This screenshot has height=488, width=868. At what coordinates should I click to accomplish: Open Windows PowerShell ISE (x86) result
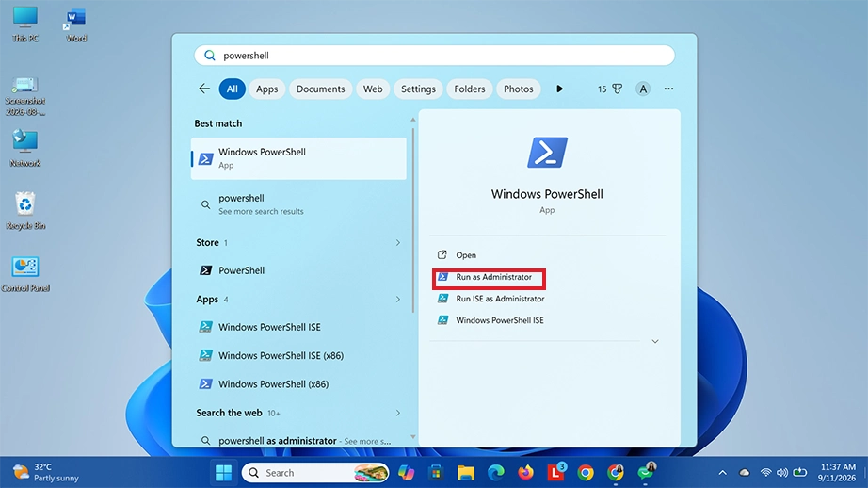click(298, 355)
